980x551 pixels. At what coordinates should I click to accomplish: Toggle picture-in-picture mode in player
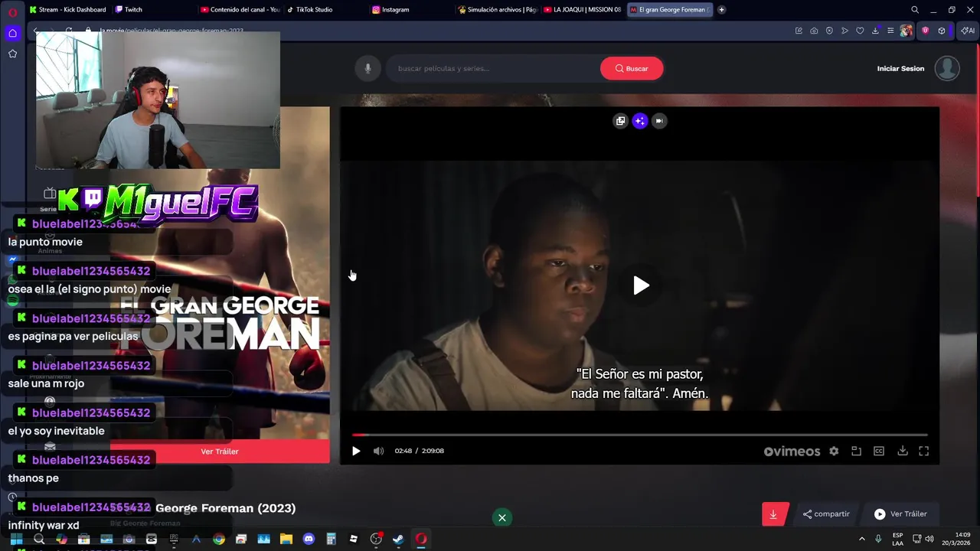click(x=856, y=451)
